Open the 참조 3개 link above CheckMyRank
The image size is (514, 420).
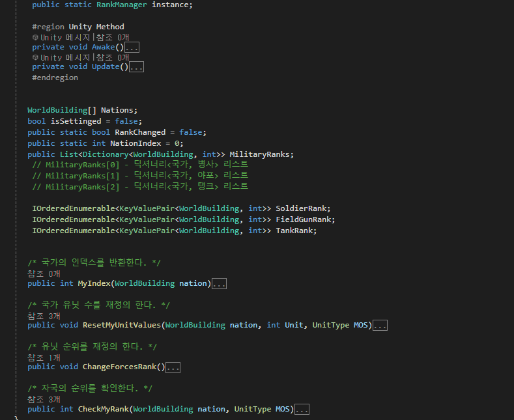44,399
